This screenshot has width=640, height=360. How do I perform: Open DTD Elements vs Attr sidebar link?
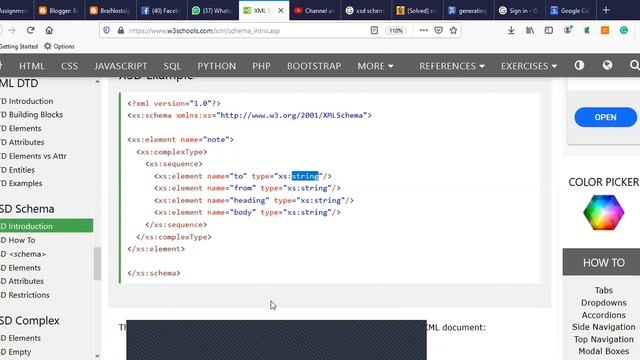point(33,156)
